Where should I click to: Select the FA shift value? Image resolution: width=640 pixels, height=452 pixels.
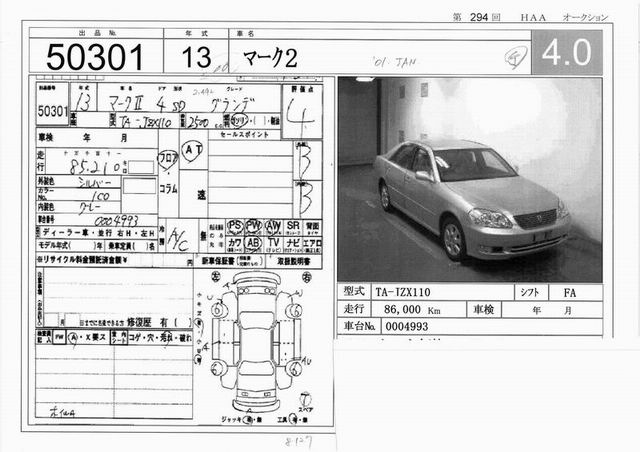tap(569, 293)
